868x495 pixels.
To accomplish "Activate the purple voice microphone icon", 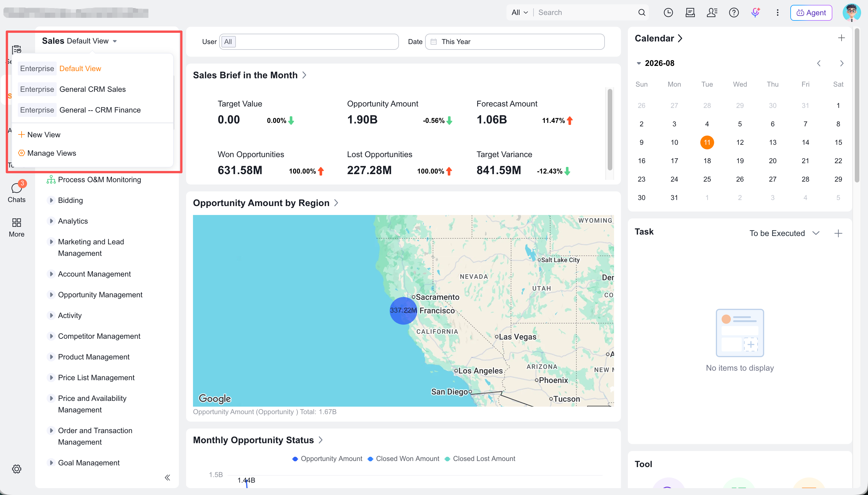I will (755, 13).
